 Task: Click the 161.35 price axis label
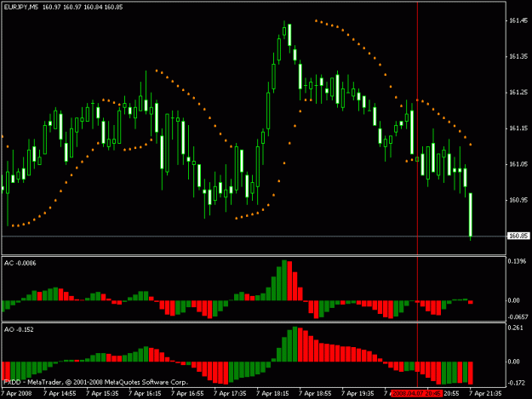coord(518,56)
